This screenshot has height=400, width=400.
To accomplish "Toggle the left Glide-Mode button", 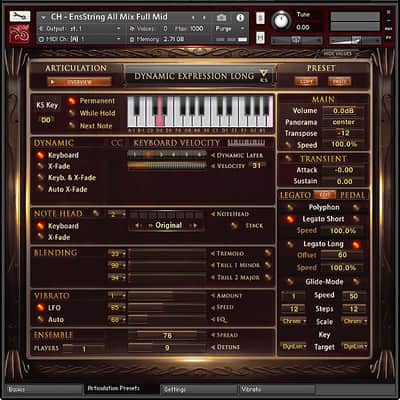I will (x=290, y=282).
